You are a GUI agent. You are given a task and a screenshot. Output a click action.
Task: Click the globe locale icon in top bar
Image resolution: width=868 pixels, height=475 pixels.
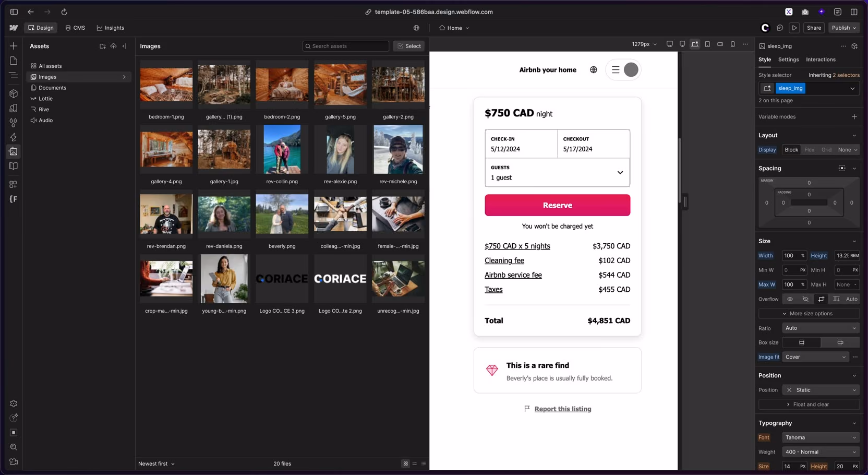(x=416, y=28)
